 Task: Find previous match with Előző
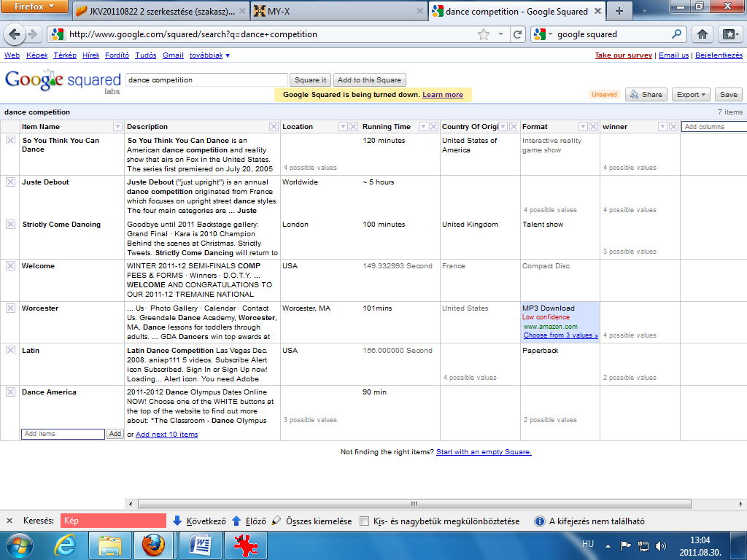click(249, 521)
